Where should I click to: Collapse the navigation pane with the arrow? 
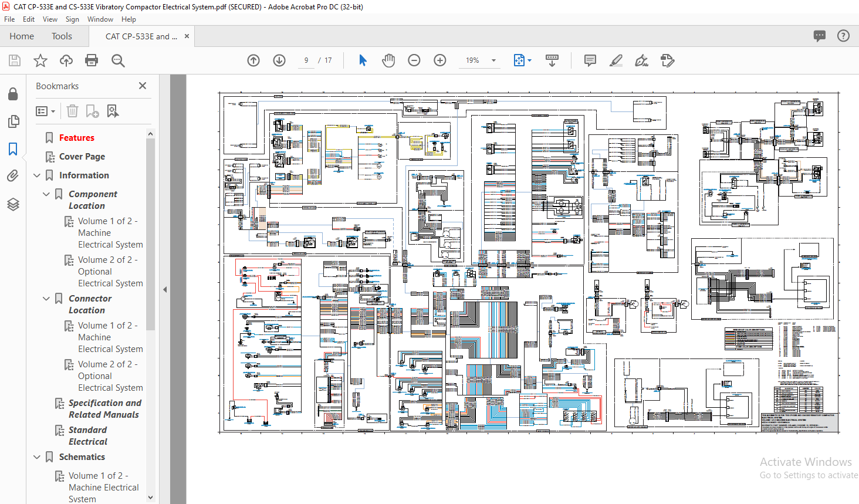click(165, 289)
